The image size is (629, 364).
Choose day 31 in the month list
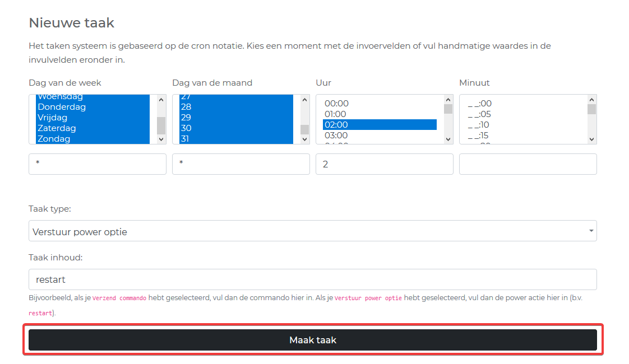coord(186,139)
